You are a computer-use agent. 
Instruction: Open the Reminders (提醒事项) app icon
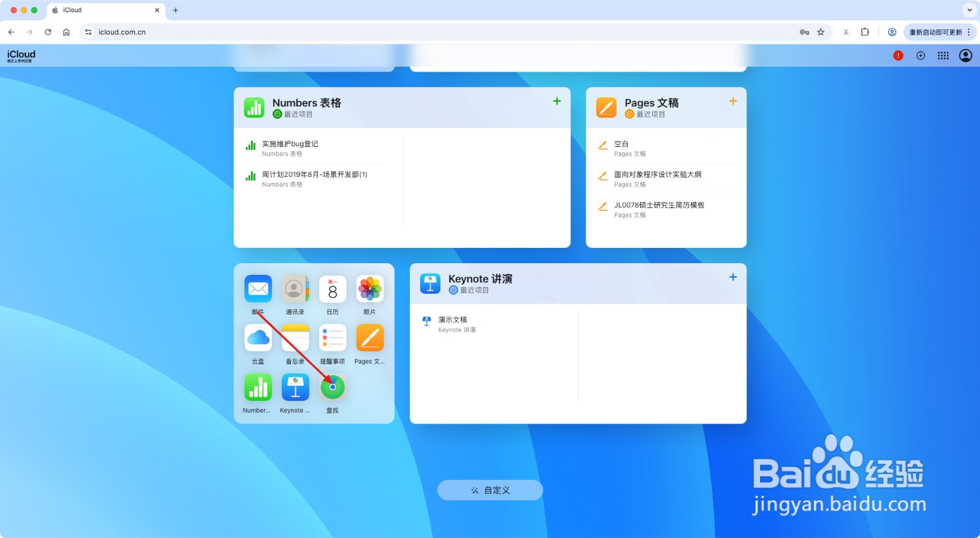pyautogui.click(x=333, y=338)
